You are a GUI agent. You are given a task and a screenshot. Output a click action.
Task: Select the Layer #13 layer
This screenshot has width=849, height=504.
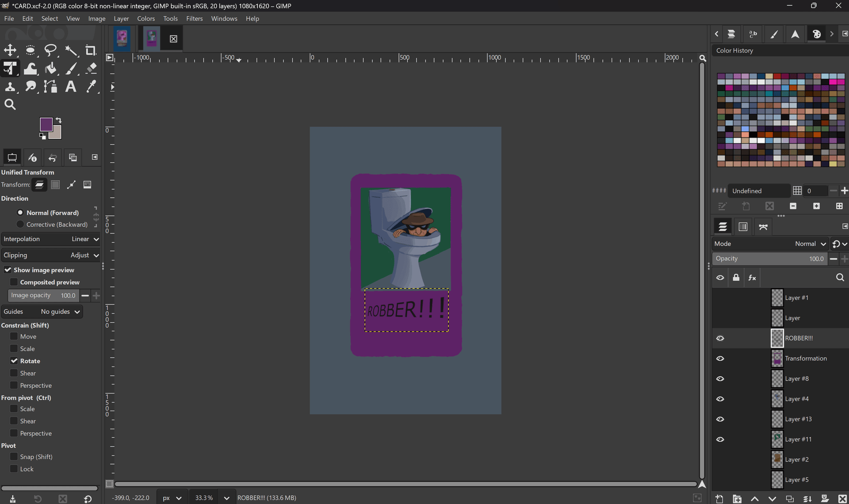(798, 419)
